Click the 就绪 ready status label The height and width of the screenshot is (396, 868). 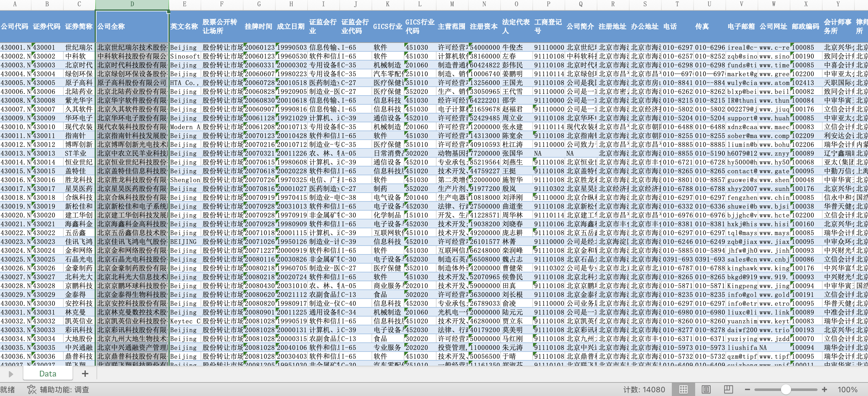[x=8, y=390]
